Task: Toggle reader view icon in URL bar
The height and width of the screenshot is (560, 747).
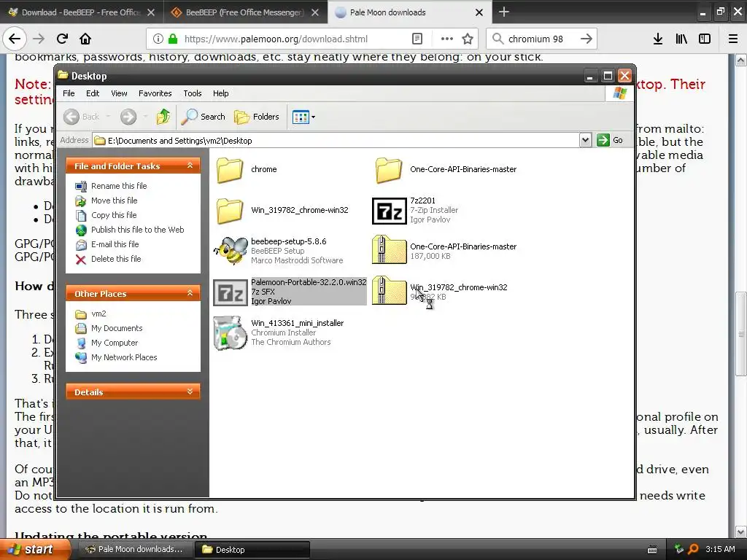Action: [417, 39]
